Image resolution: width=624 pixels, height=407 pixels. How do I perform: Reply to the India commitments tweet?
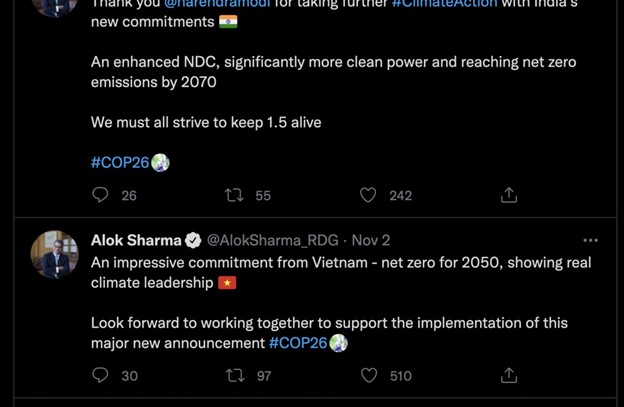point(100,195)
